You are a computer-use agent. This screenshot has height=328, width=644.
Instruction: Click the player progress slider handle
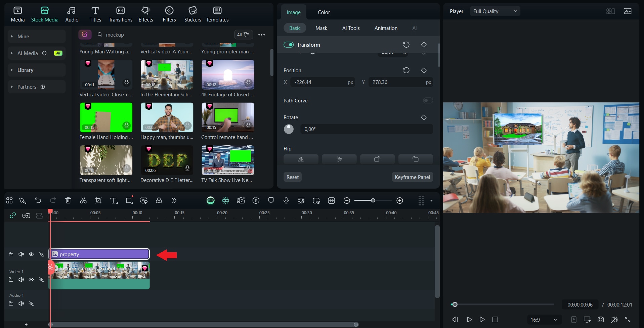(x=455, y=304)
